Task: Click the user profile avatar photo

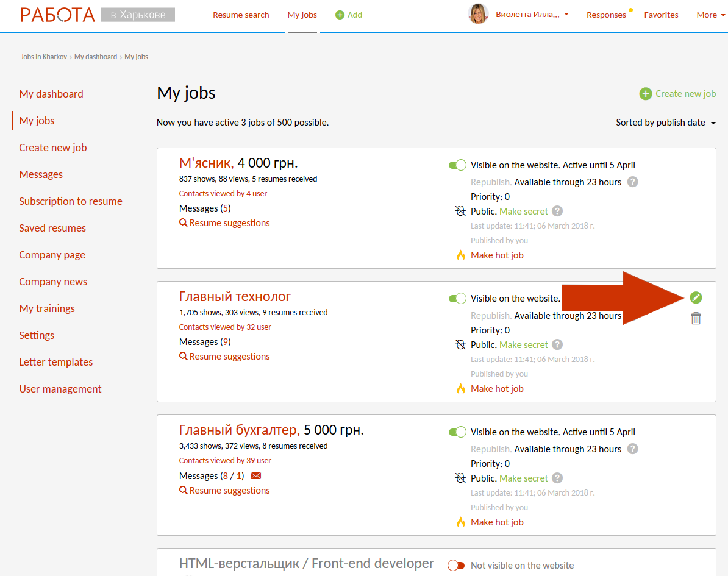Action: coord(478,14)
